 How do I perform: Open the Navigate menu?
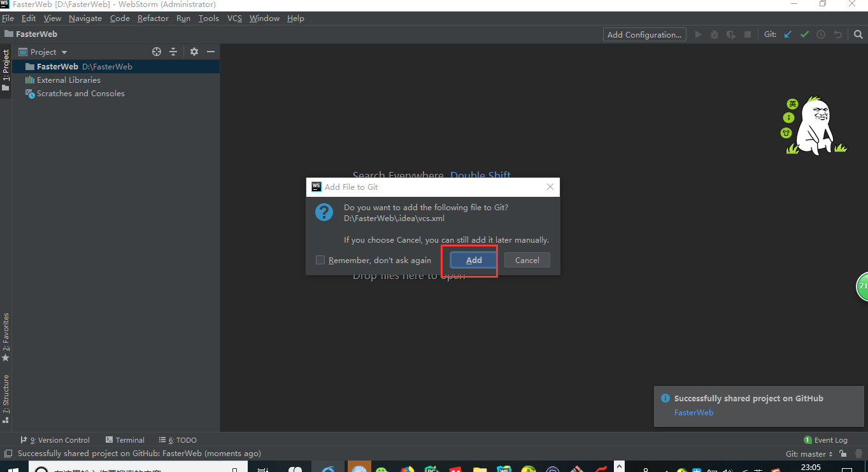tap(85, 18)
